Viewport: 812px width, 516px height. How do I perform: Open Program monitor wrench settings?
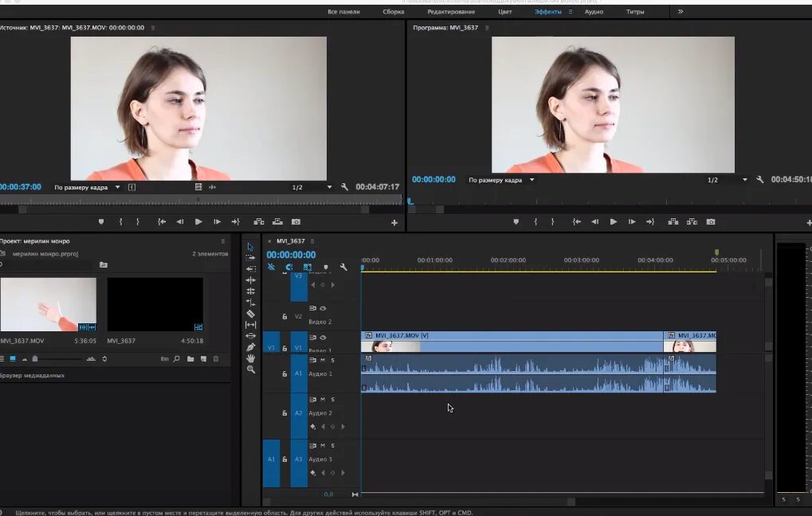click(760, 180)
